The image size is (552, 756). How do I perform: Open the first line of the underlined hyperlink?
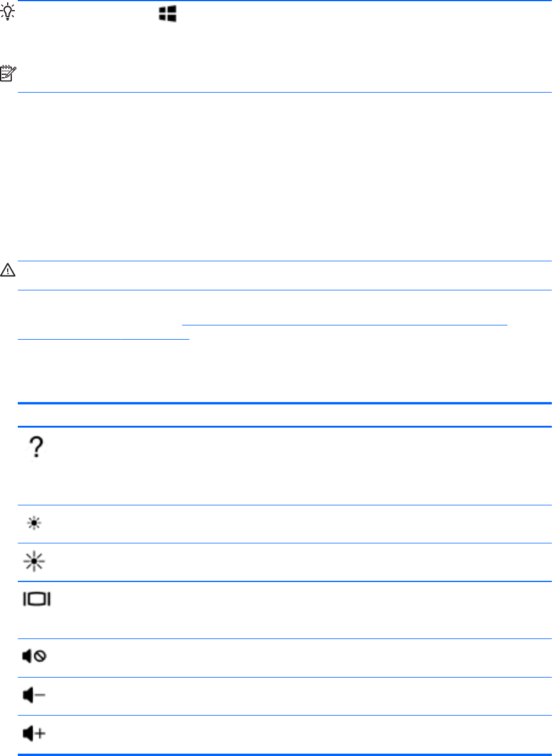pyautogui.click(x=345, y=325)
